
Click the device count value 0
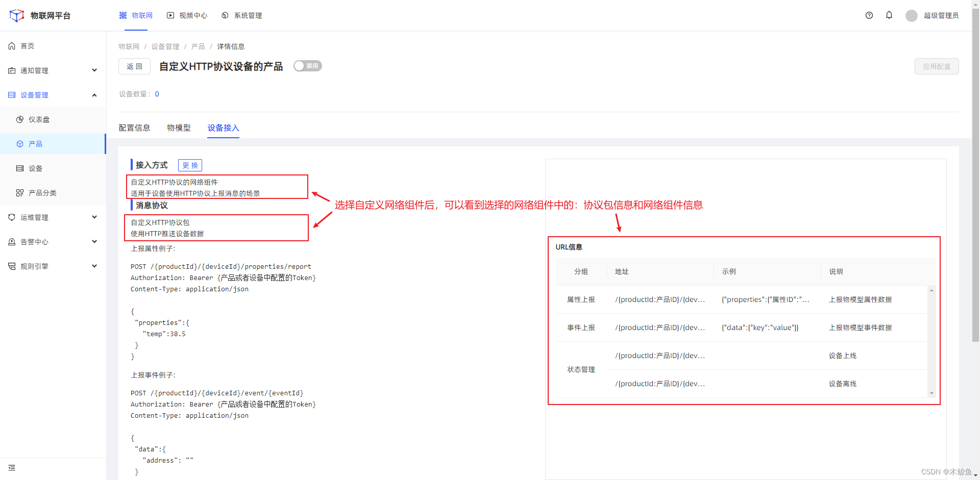tap(157, 94)
